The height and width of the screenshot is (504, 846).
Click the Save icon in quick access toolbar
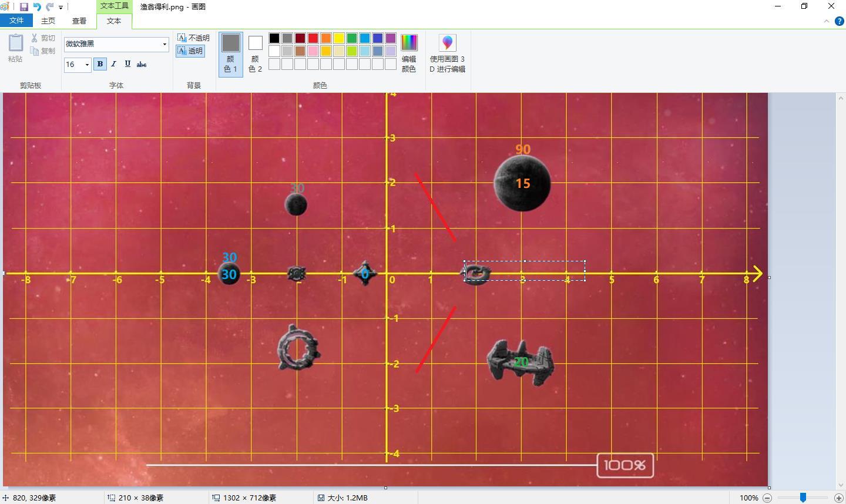coord(24,7)
